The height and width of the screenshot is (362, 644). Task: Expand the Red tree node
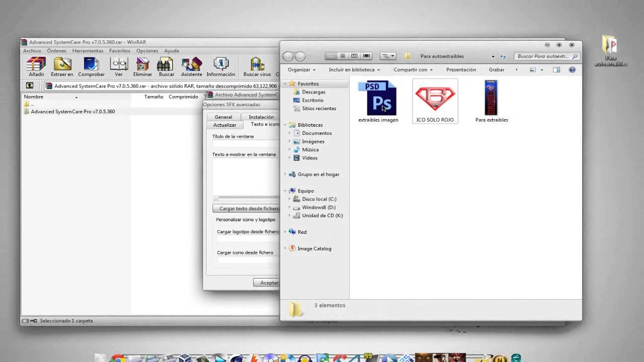click(285, 232)
